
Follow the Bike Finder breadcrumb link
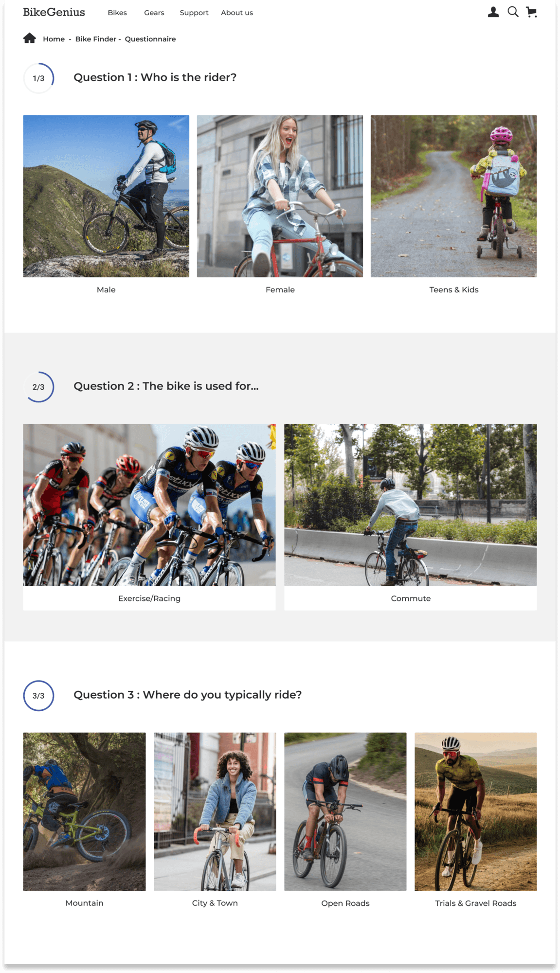(96, 39)
